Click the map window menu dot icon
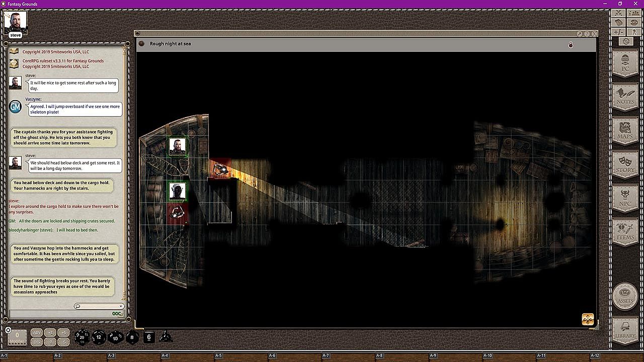Viewport: 644px width, 362px height. (141, 44)
